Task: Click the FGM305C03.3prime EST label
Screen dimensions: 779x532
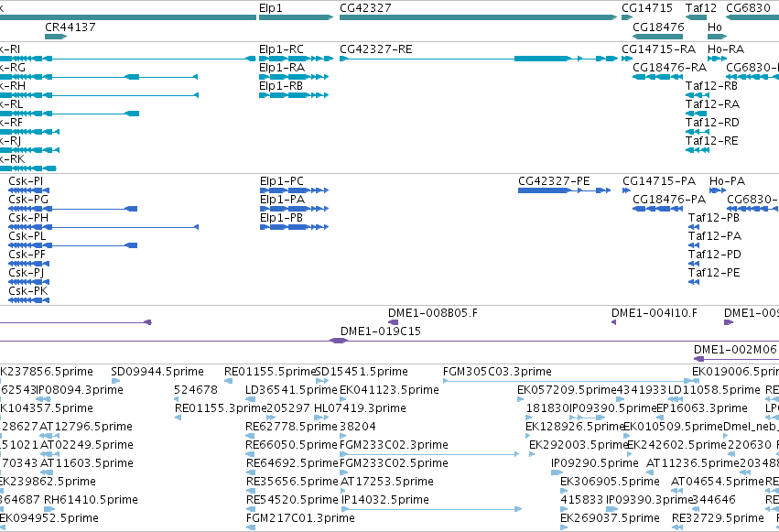Action: click(x=497, y=372)
